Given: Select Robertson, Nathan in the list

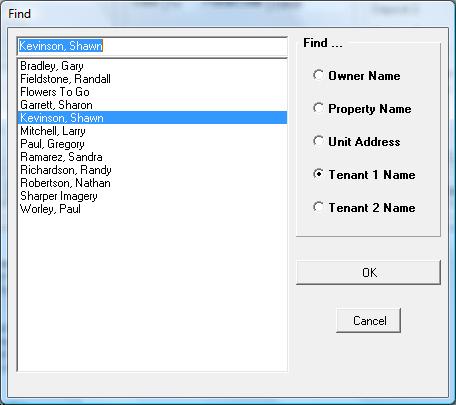Looking at the screenshot, I should click(x=152, y=183).
